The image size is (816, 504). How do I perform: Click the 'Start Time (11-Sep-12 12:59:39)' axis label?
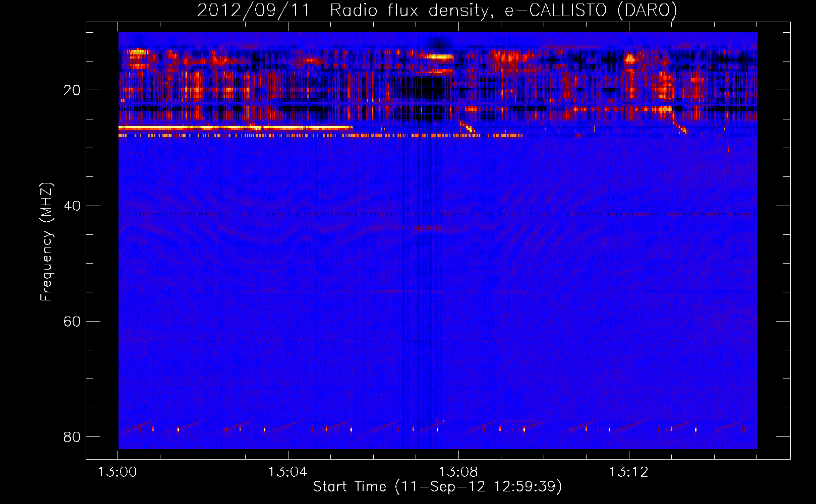point(437,487)
